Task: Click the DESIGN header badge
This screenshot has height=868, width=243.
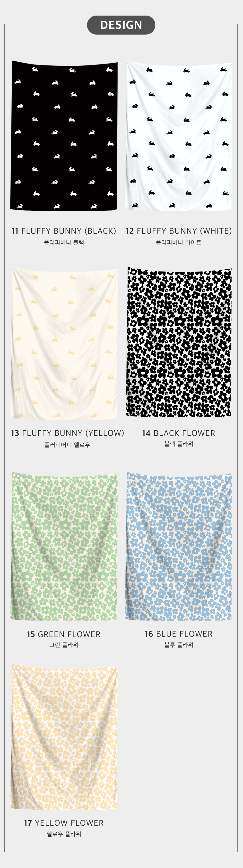Action: click(121, 25)
